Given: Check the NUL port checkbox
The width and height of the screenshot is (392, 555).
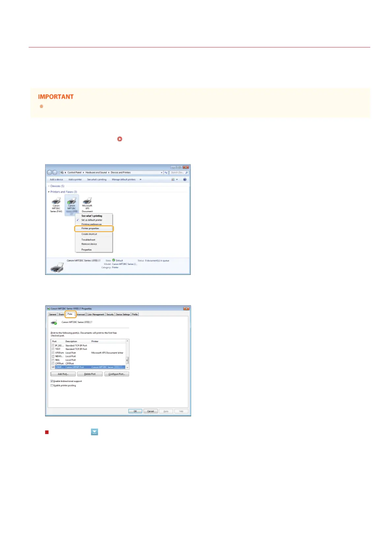Looking at the screenshot, I should [x=53, y=360].
